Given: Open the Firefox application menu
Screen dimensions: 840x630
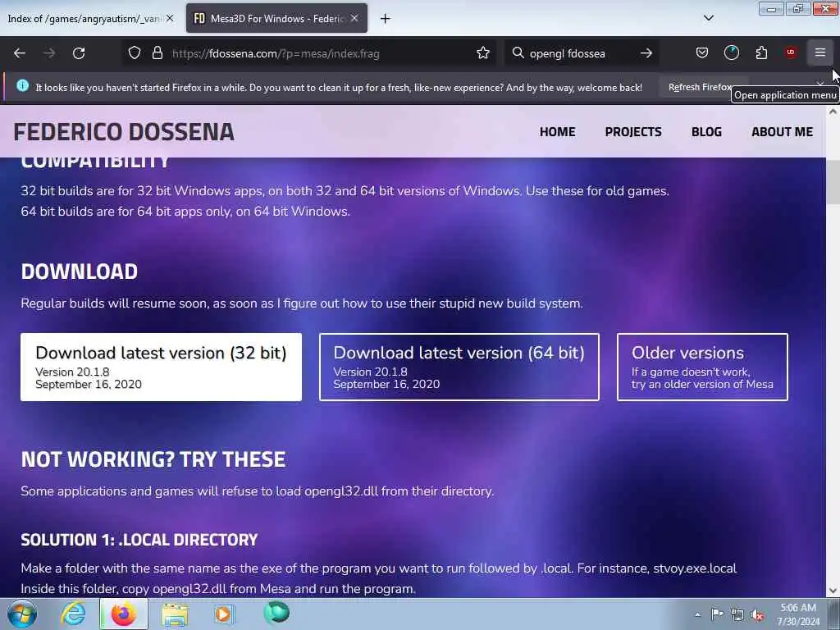Looking at the screenshot, I should tap(820, 52).
